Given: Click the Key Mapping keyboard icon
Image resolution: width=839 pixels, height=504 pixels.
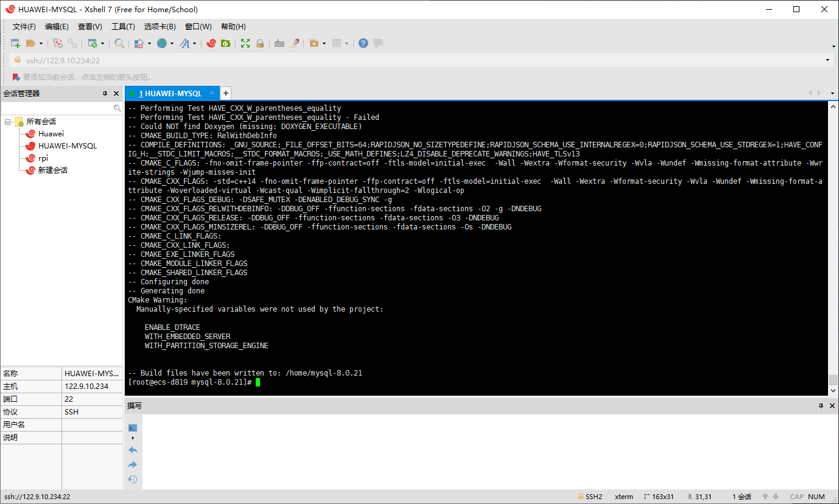Looking at the screenshot, I should 279,43.
